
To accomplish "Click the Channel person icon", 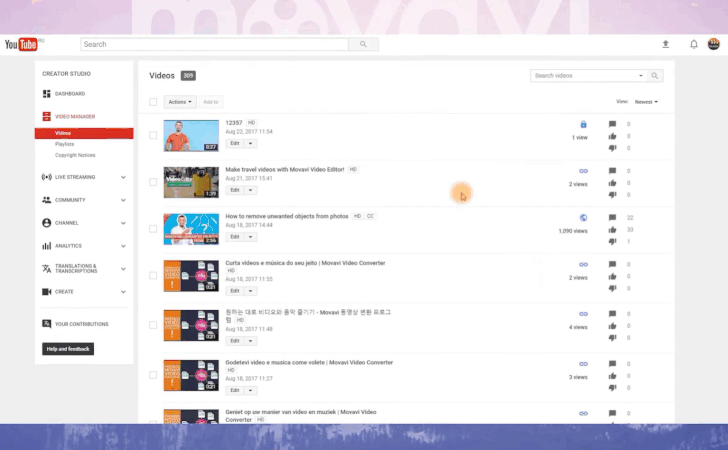I will click(46, 223).
